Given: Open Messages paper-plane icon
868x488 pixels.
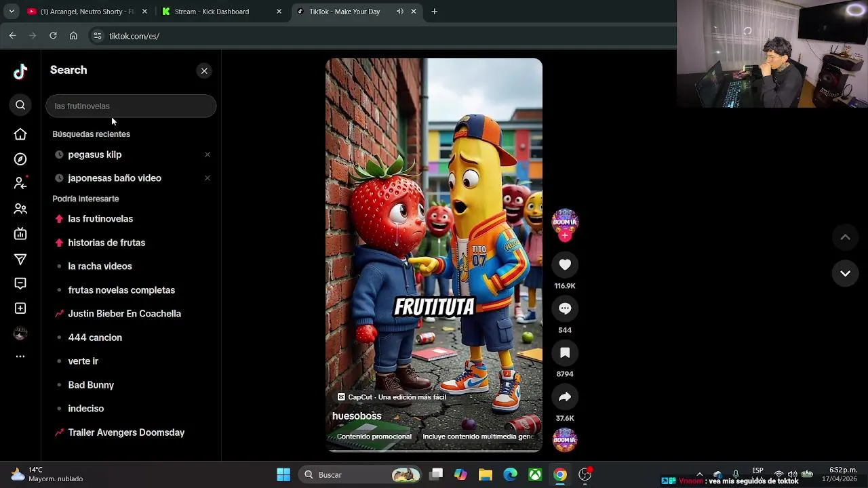Looking at the screenshot, I should (x=20, y=259).
